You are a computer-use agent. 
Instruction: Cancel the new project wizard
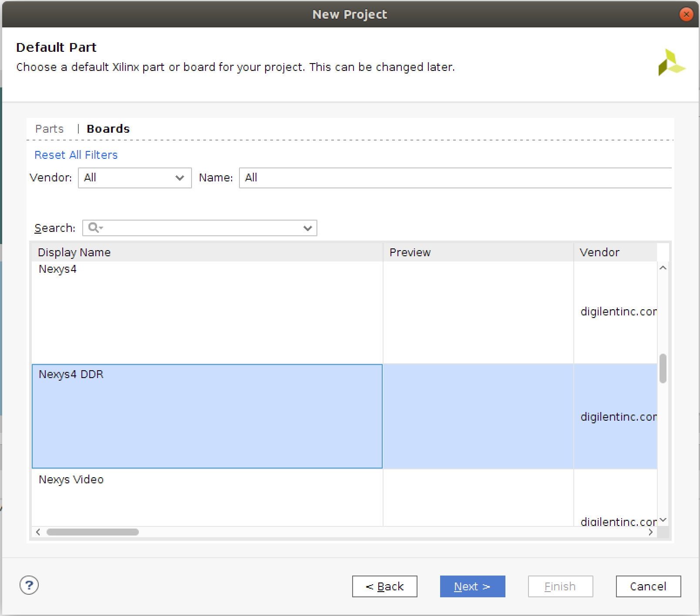tap(648, 586)
